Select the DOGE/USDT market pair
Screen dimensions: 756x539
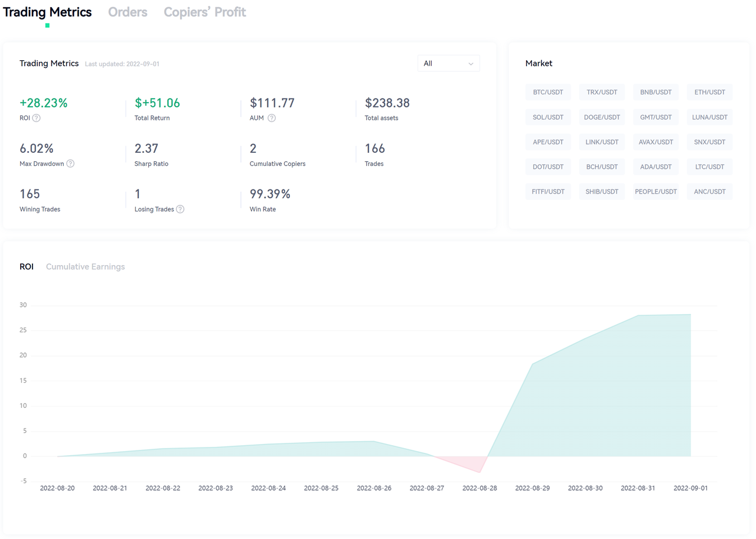[x=601, y=117]
